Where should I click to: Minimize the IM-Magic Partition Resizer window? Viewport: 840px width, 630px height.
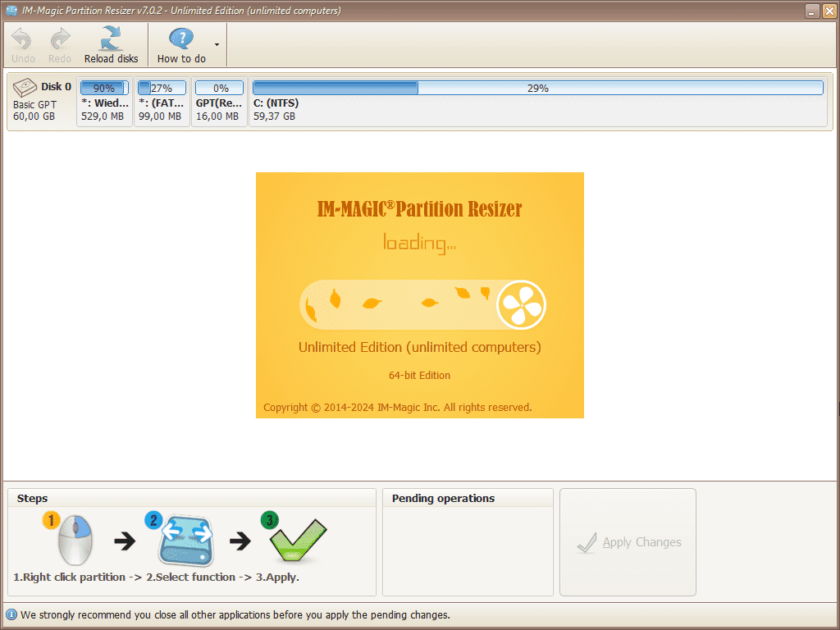[x=812, y=11]
